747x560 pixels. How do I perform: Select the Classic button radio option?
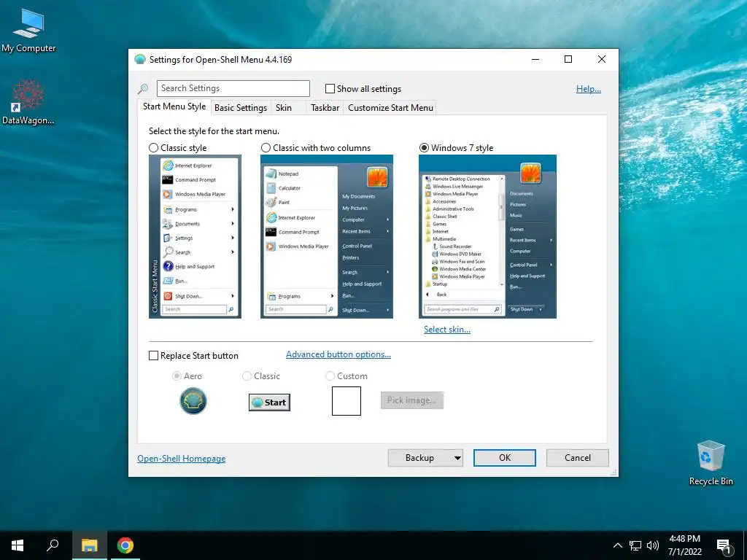coord(247,376)
